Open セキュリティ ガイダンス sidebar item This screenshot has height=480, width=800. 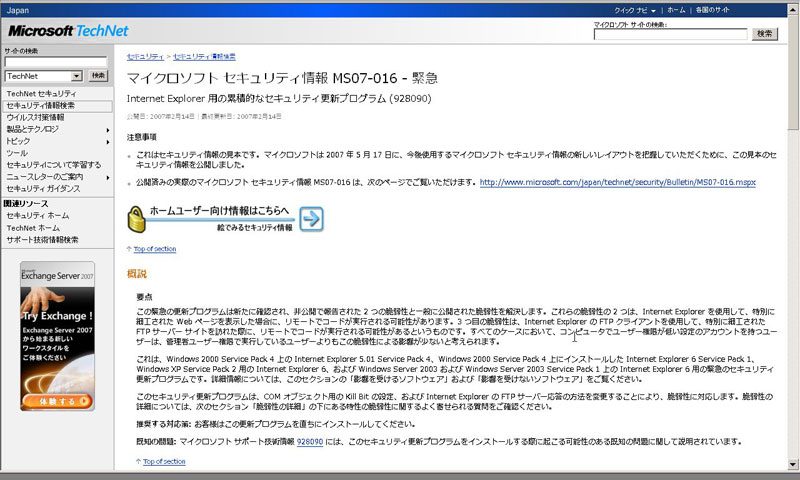pos(43,189)
